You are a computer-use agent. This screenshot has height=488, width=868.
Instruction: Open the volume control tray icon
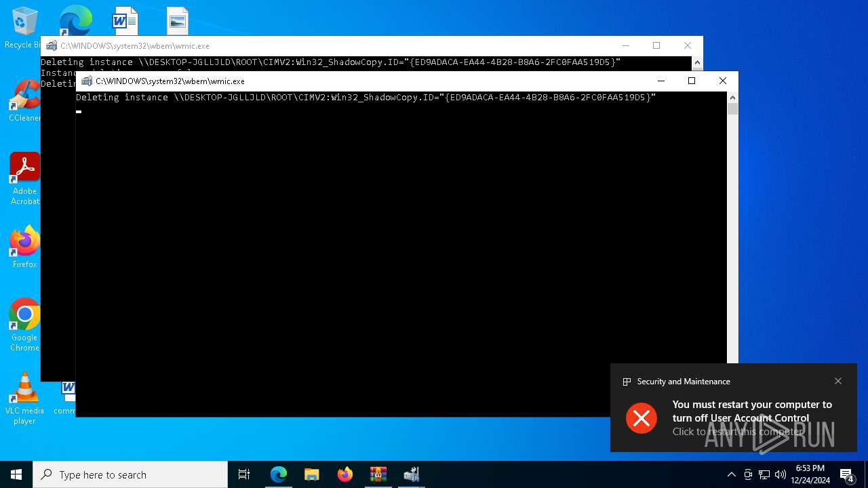click(x=781, y=474)
